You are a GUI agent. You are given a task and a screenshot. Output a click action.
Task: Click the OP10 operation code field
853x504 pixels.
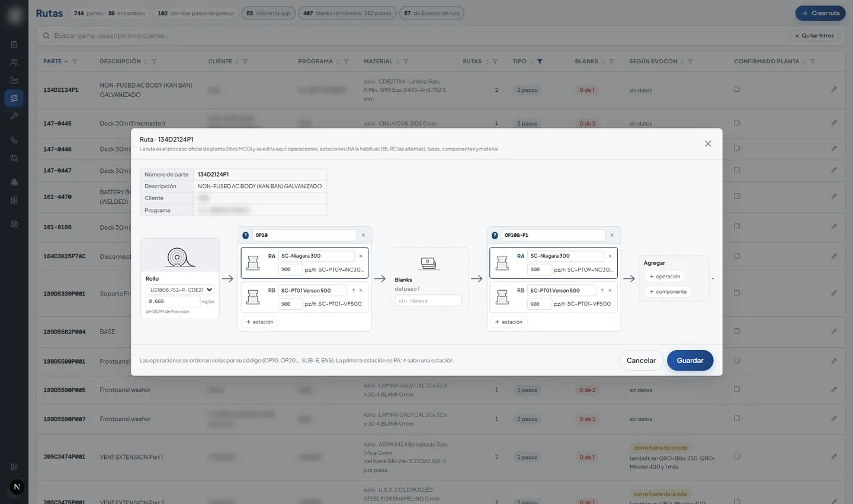[304, 235]
